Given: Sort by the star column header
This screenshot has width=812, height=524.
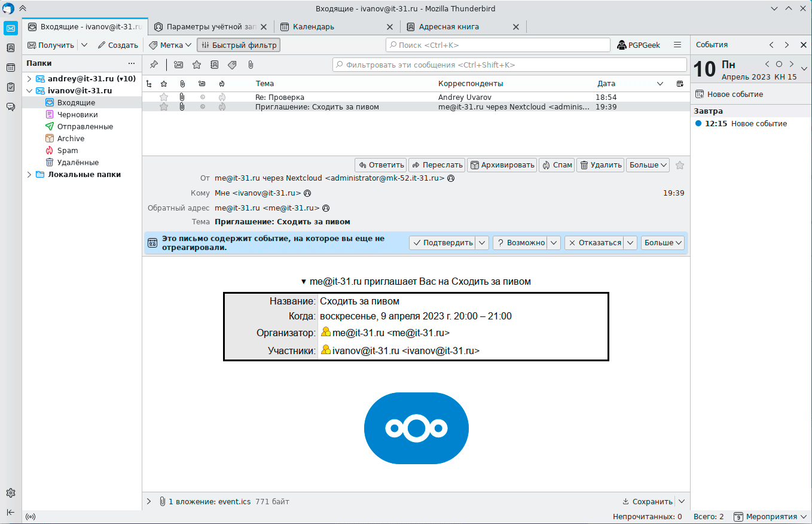Looking at the screenshot, I should pos(164,84).
